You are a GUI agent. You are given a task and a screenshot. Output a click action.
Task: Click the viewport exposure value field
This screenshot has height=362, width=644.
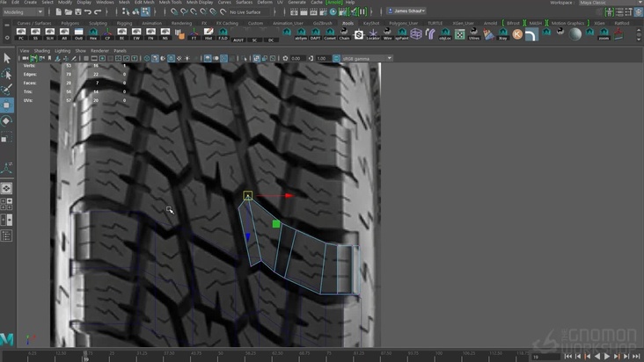[x=296, y=59]
